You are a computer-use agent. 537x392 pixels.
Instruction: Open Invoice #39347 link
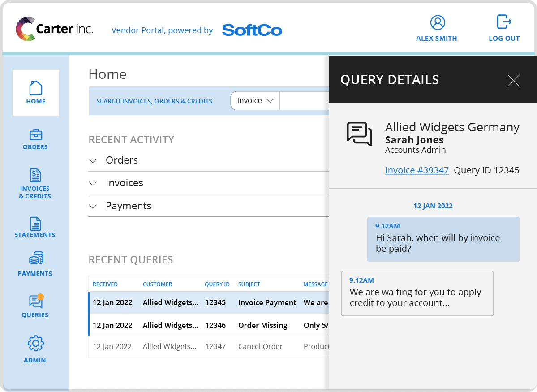417,170
